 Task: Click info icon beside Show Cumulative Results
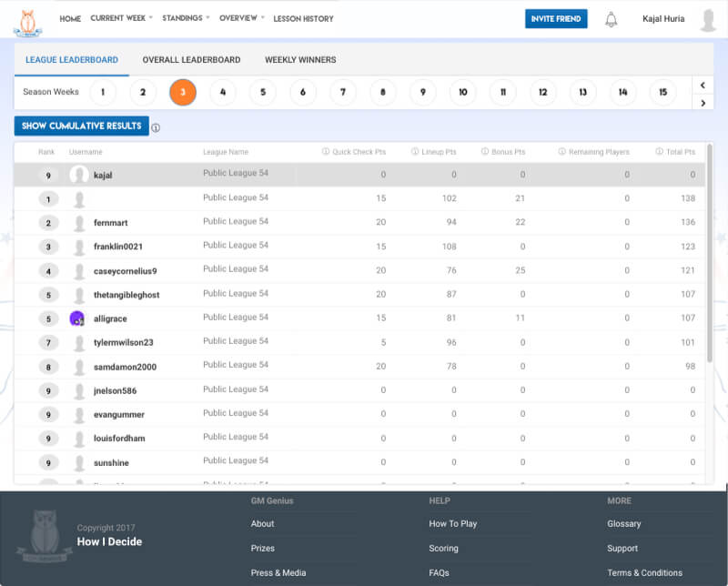156,127
